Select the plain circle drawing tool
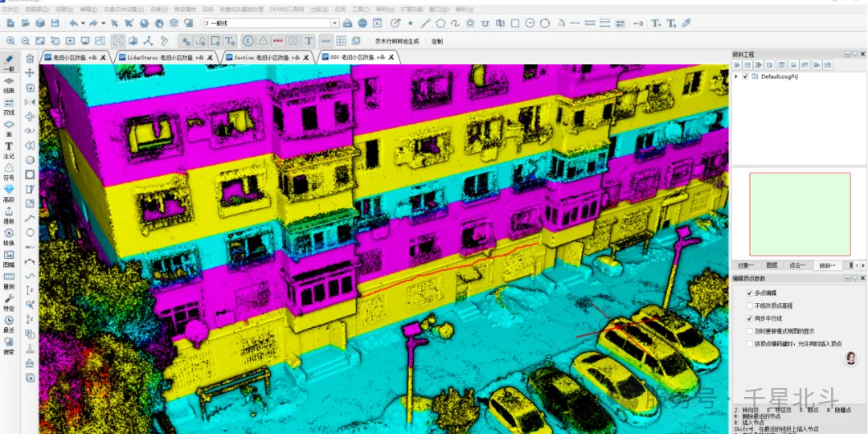 click(545, 23)
